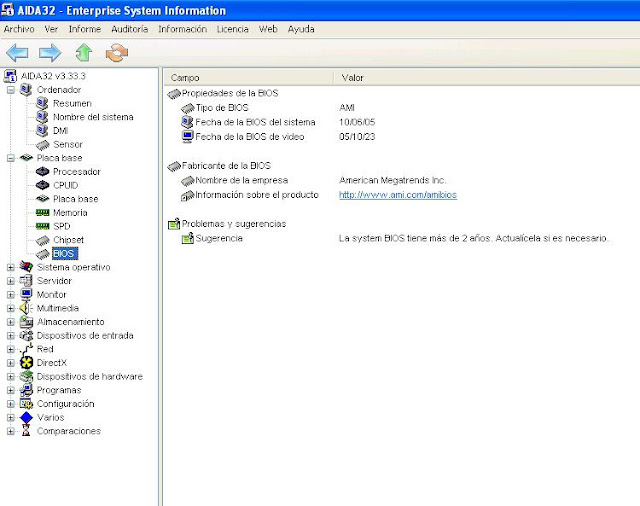Click the Chipset icon in tree
Screen dimensions: 640x506
(42, 240)
